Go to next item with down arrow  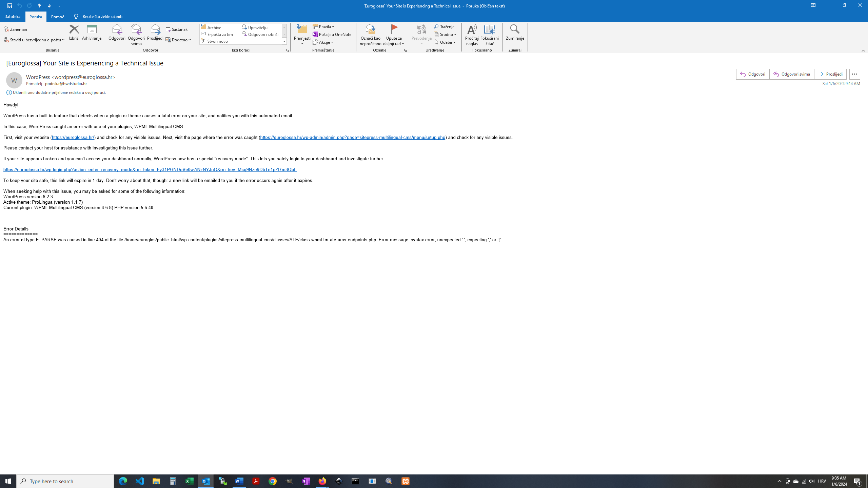pos(49,5)
